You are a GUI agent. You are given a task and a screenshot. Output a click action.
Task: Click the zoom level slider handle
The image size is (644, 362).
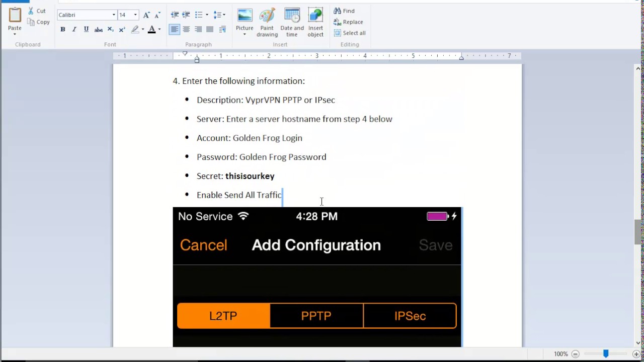coord(606,354)
